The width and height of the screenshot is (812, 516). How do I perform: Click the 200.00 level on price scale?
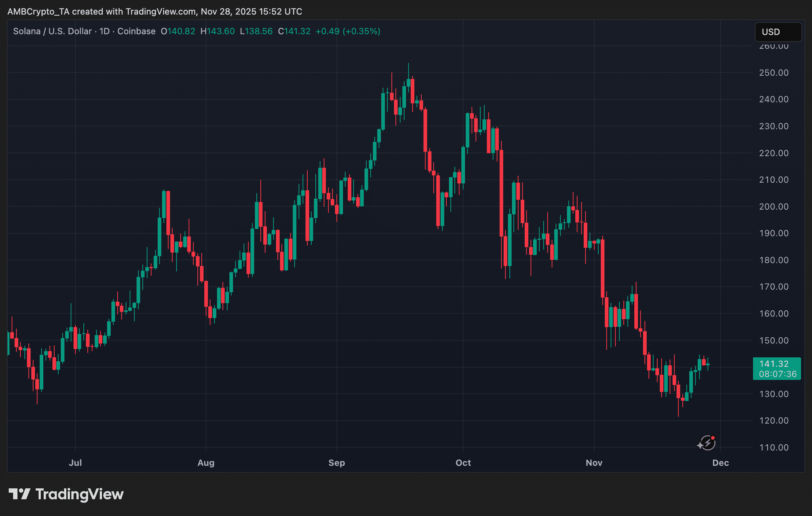[x=774, y=207]
